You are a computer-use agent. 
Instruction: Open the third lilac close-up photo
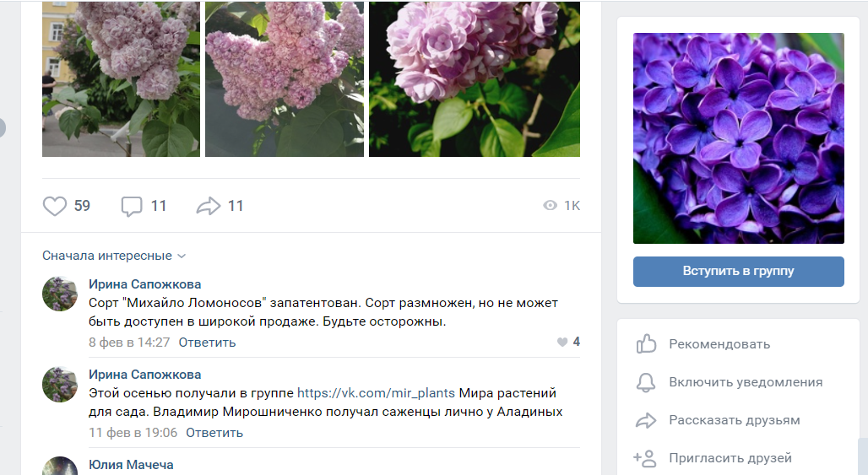[x=475, y=79]
